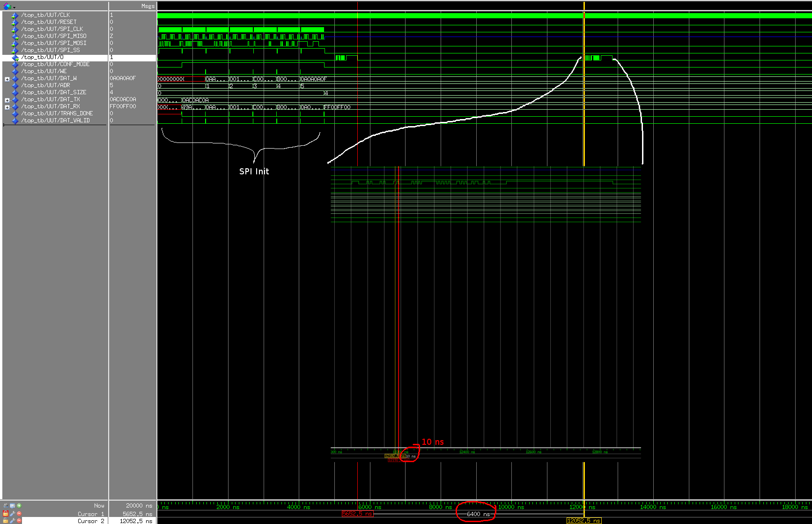
Task: Click the diamond icon of the CLK signal
Action: coord(15,15)
